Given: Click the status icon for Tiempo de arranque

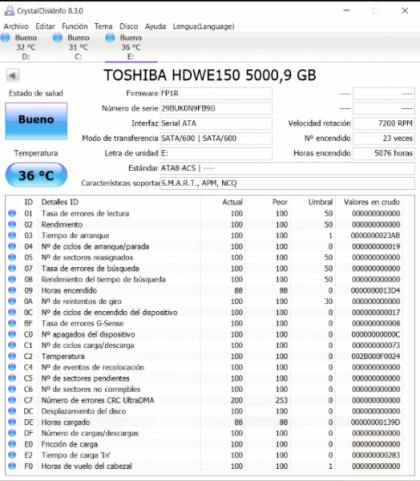Looking at the screenshot, I should [12, 235].
